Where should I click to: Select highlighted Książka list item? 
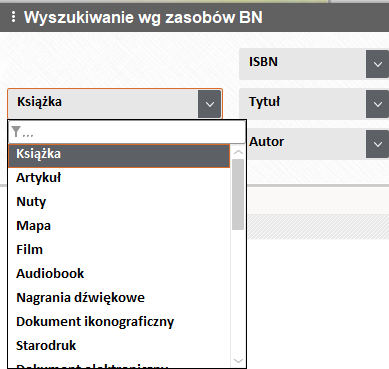click(119, 156)
